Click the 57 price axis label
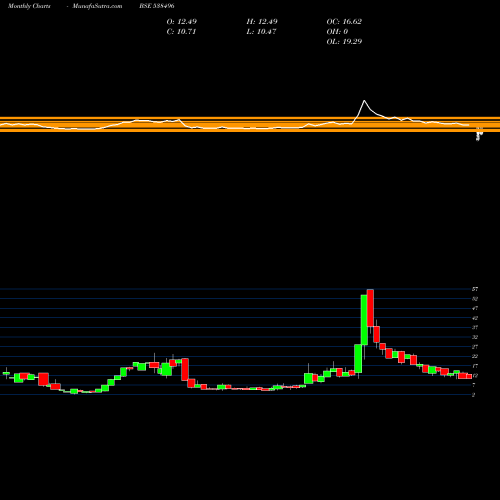Image resolution: width=500 pixels, height=500 pixels. click(x=475, y=289)
